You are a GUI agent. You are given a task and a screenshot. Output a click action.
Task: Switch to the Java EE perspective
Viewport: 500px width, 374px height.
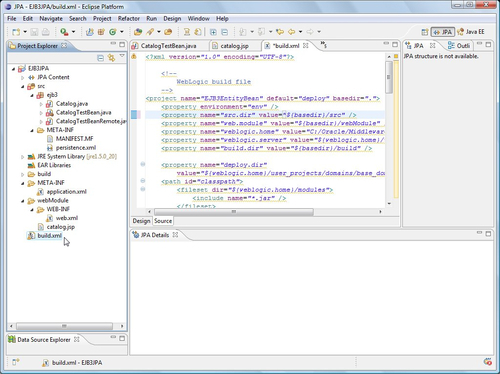coord(471,32)
